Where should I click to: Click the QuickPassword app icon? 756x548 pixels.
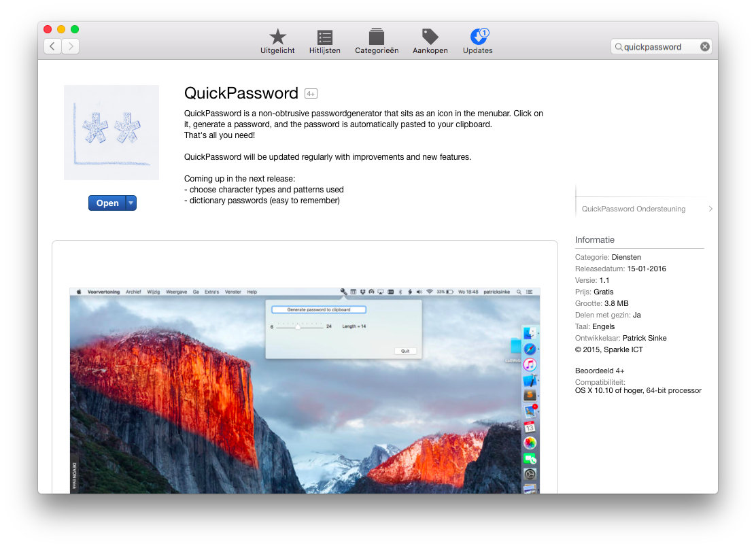(x=111, y=133)
